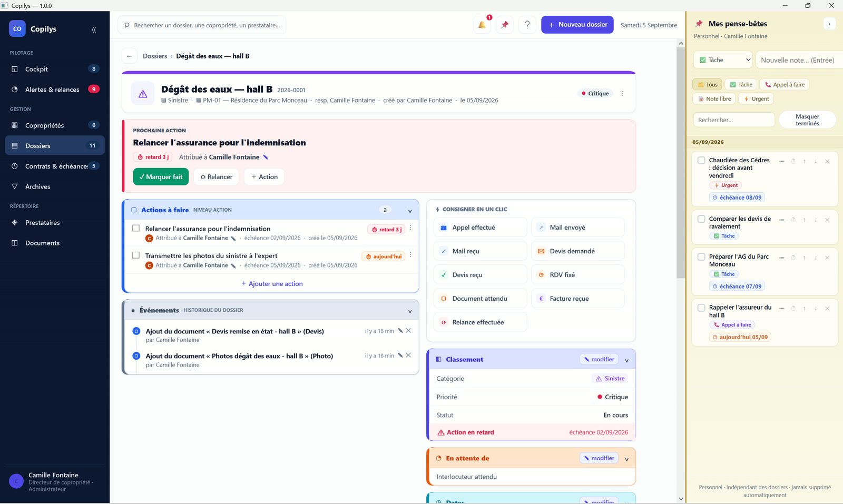Click Nouveau dossier
This screenshot has width=843, height=504.
577,25
